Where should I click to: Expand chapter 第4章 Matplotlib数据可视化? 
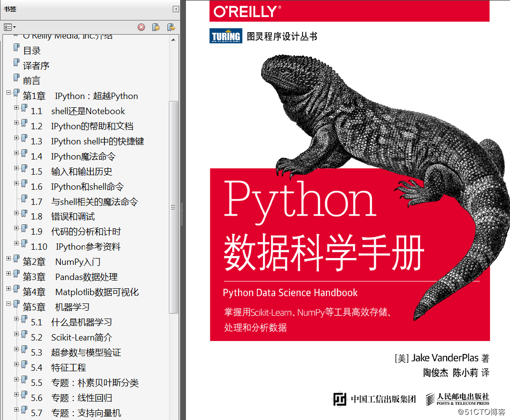[x=9, y=289]
